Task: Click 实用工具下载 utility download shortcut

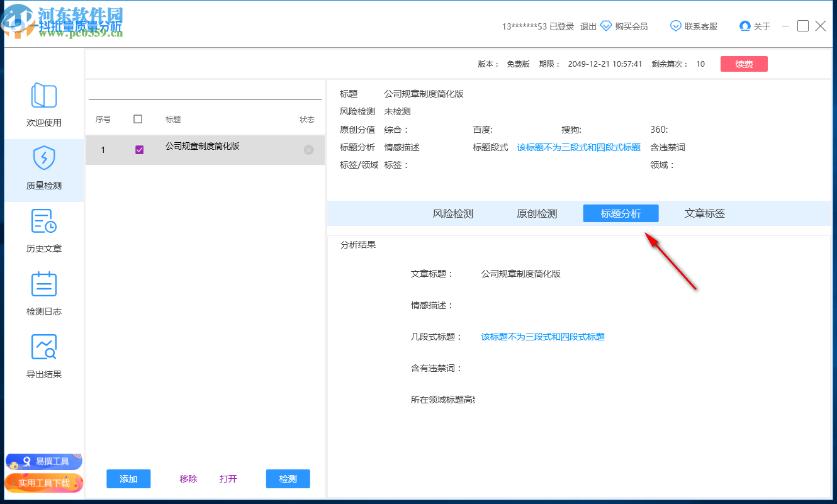Action: coord(43,483)
